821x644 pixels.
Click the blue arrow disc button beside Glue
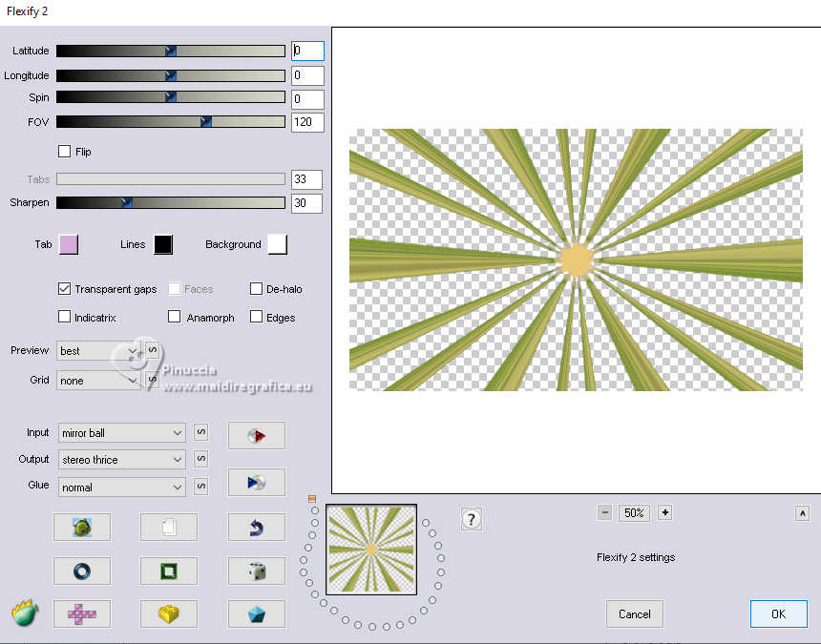[257, 482]
